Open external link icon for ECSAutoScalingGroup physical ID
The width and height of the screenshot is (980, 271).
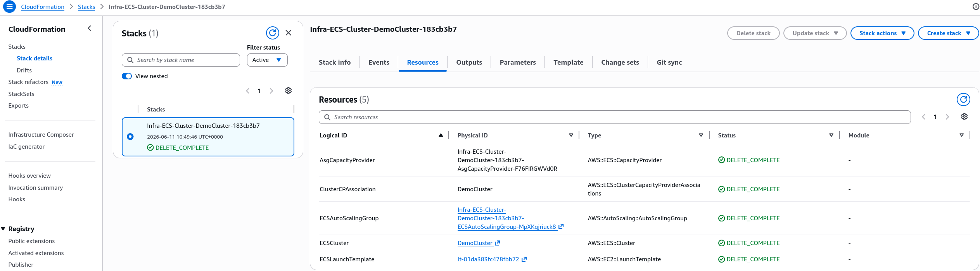pos(561,227)
